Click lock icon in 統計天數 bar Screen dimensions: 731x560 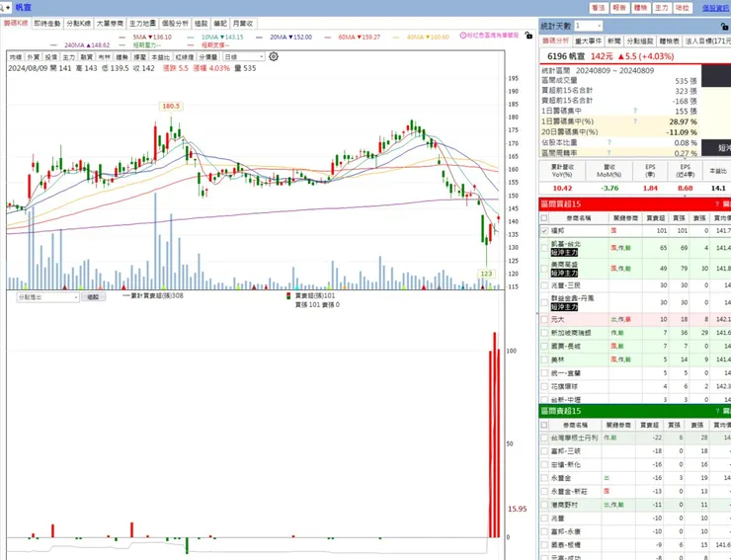point(725,26)
